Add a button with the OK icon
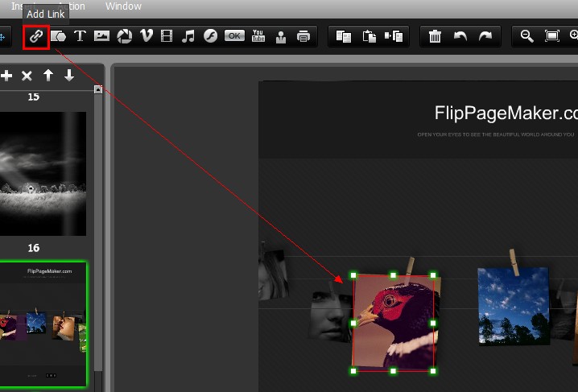This screenshot has width=578, height=392. point(234,36)
